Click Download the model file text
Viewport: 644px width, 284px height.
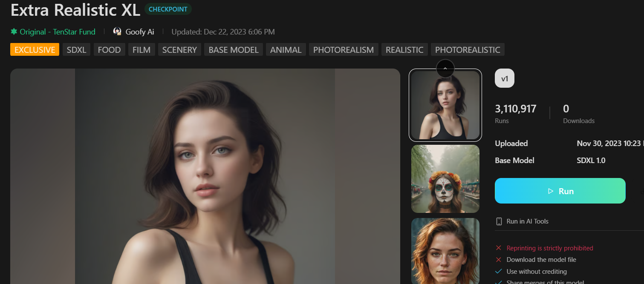[541, 259]
